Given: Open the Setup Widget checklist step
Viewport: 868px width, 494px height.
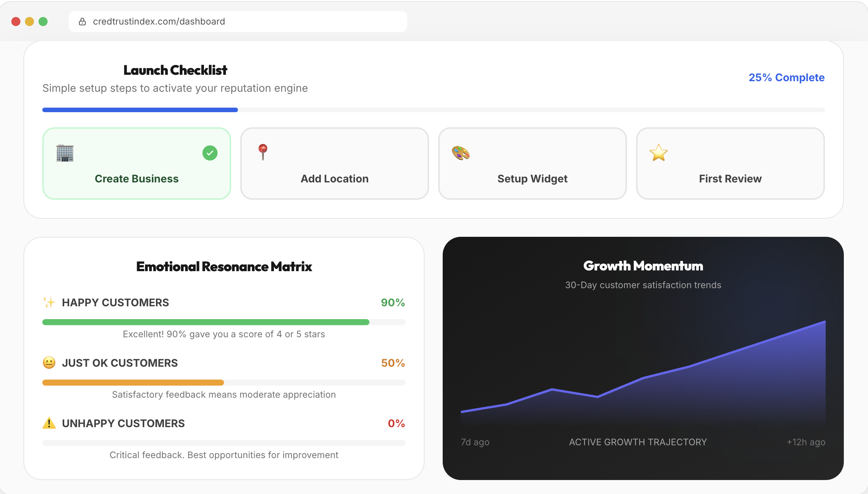Looking at the screenshot, I should pos(533,164).
